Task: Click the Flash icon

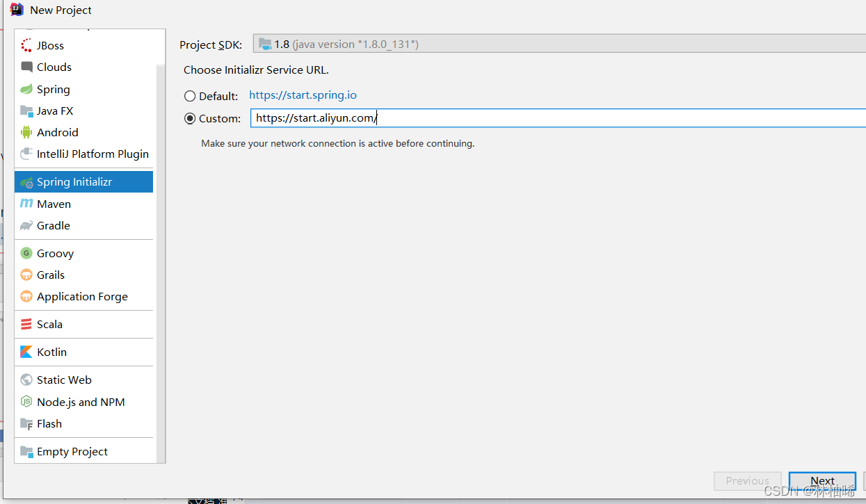Action: [x=26, y=423]
